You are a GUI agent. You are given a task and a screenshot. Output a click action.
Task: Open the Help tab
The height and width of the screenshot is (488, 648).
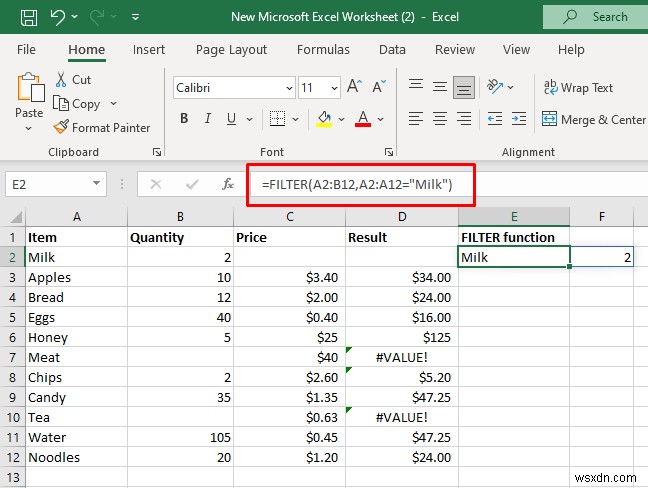571,50
